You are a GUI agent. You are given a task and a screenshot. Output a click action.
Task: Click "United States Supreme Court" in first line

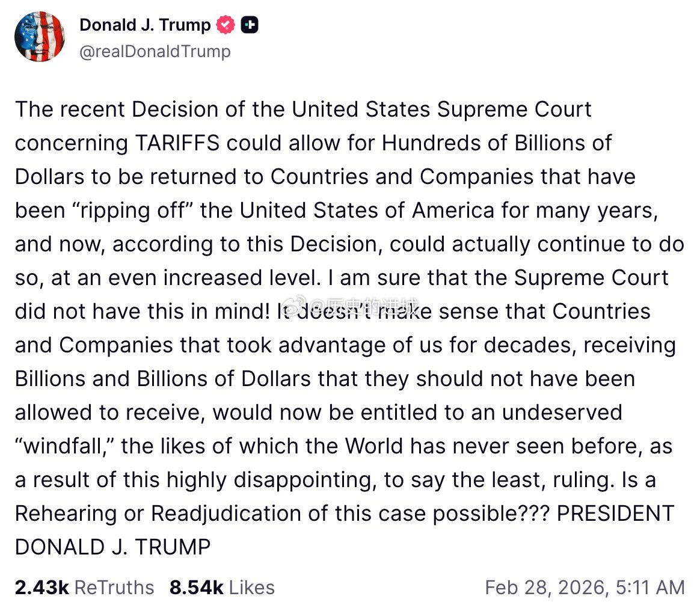[x=441, y=109]
